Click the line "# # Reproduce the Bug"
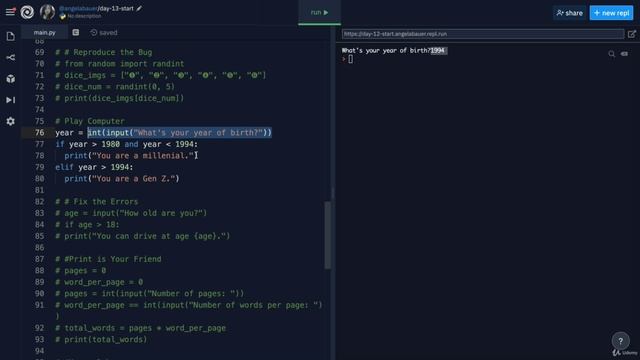The height and width of the screenshot is (360, 640). point(104,52)
